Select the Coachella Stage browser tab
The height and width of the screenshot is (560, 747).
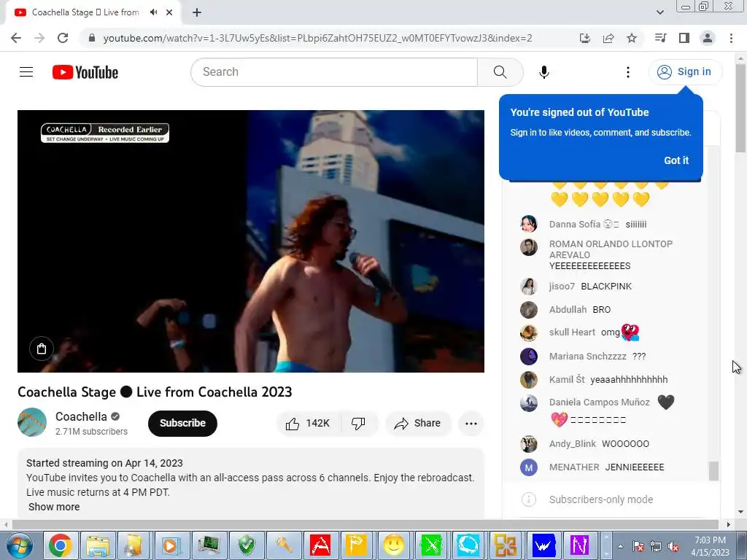[93, 12]
